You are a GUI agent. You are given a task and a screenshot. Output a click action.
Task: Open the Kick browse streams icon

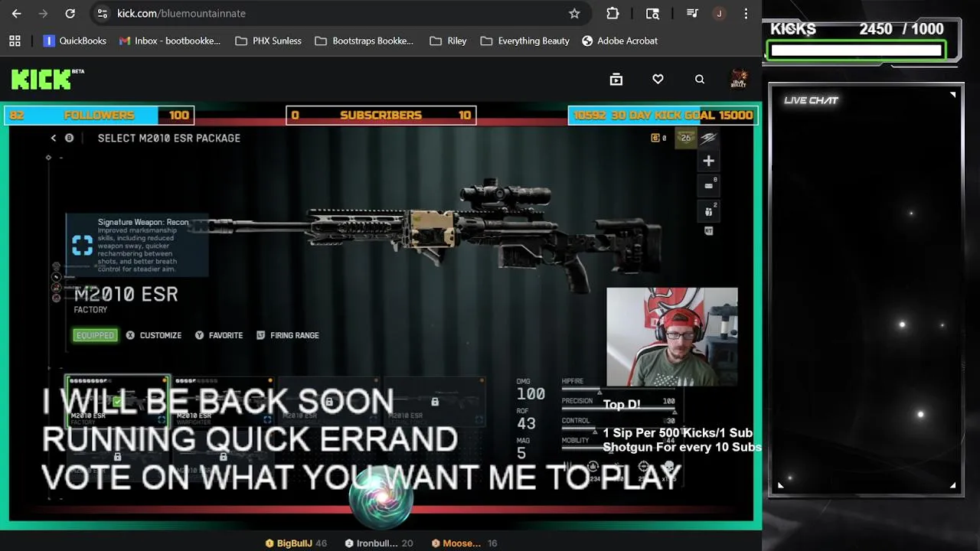click(x=616, y=79)
